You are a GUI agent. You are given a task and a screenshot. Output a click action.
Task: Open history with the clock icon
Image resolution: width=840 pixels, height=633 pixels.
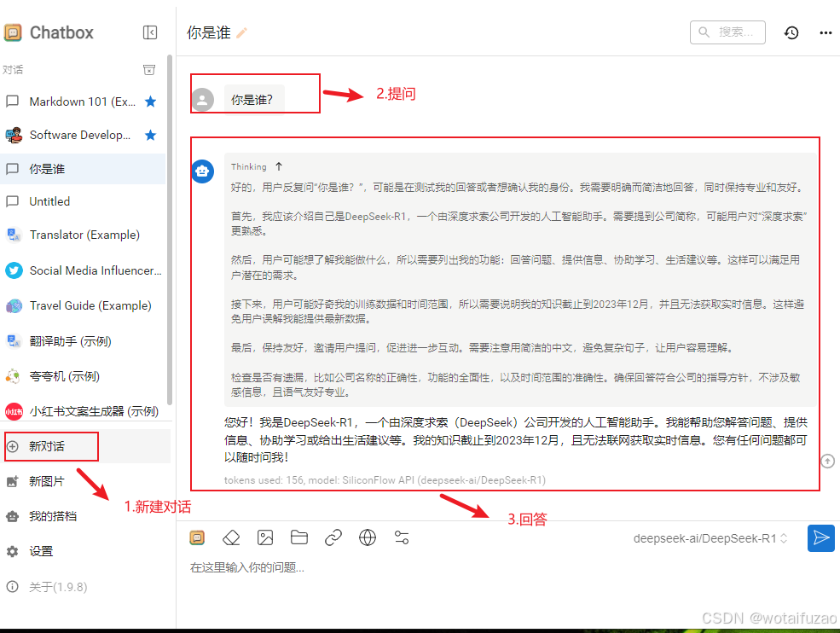(791, 32)
